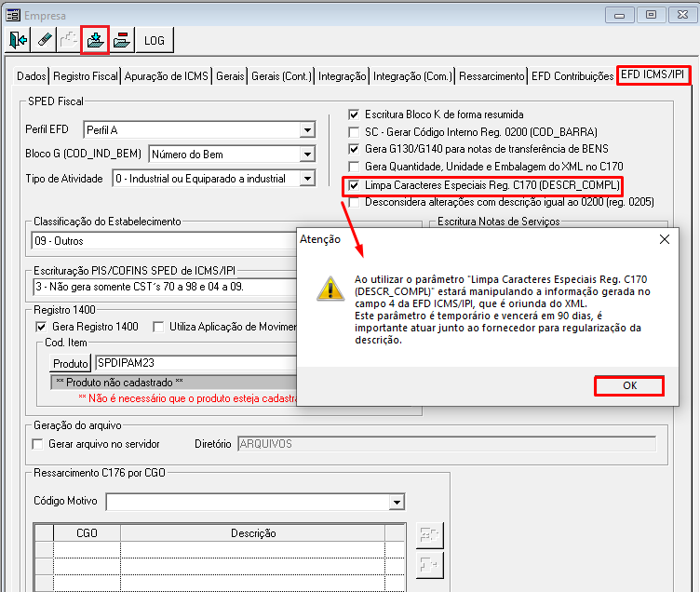
Task: Switch to the Dados tab
Action: point(32,76)
